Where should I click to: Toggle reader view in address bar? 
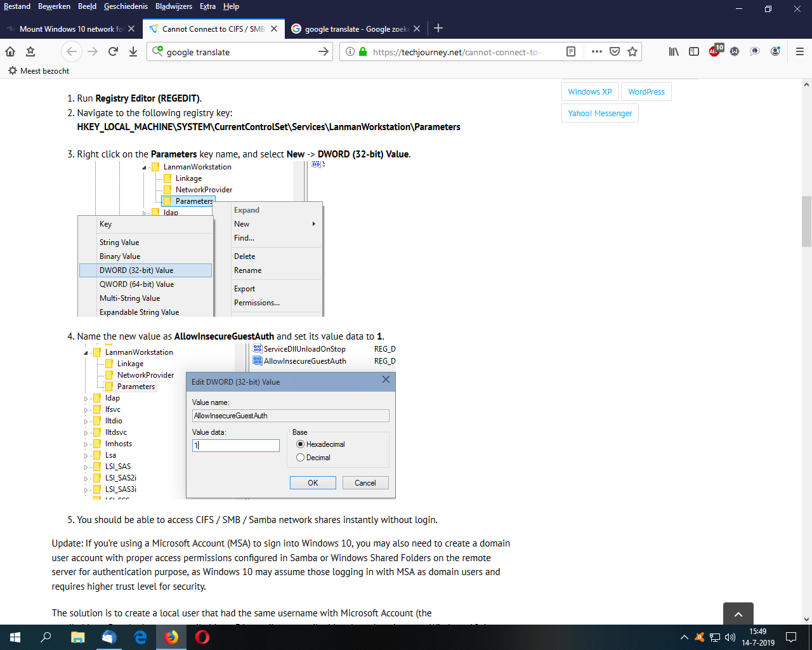click(x=571, y=51)
